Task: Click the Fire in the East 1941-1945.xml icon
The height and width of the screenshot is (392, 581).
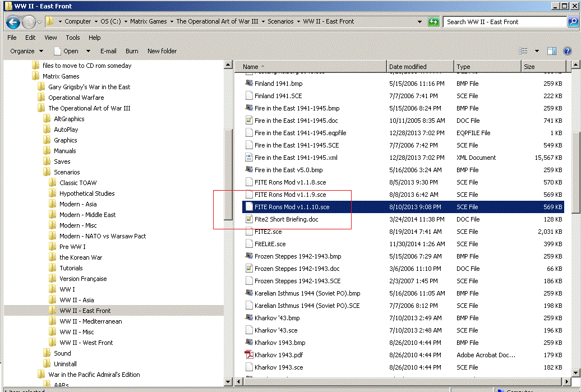Action: click(x=249, y=158)
